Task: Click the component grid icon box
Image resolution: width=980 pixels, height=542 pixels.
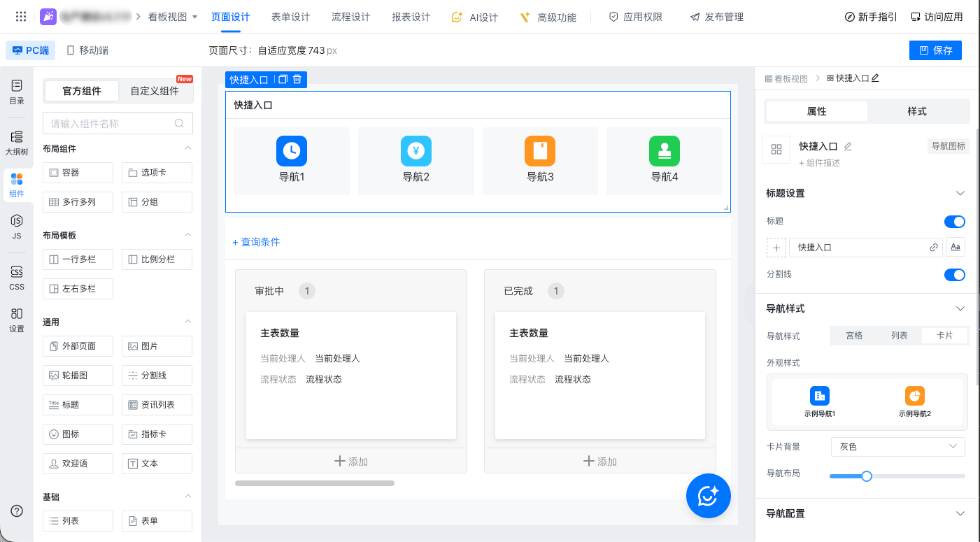Action: (776, 150)
